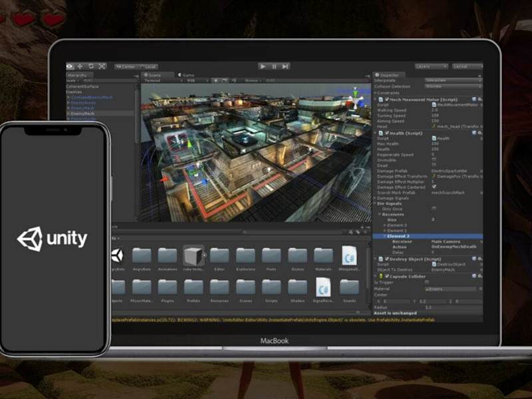Select the highlighted Element 2 row

(x=428, y=236)
